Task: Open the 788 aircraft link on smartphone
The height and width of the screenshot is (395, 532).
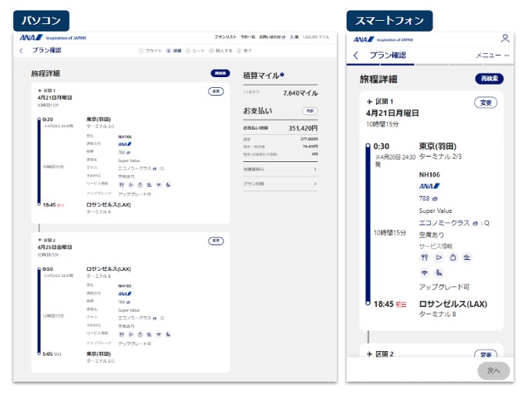Action: point(428,198)
